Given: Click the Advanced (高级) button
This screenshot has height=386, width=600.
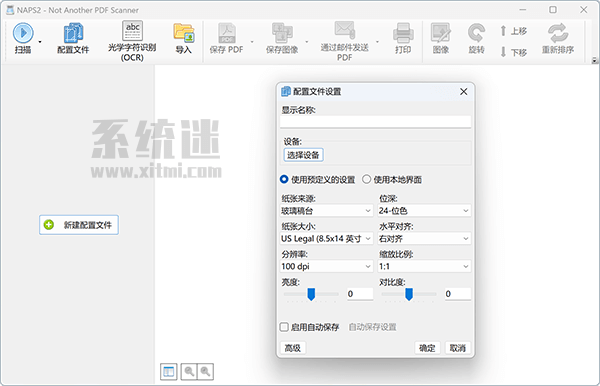Looking at the screenshot, I should 293,348.
